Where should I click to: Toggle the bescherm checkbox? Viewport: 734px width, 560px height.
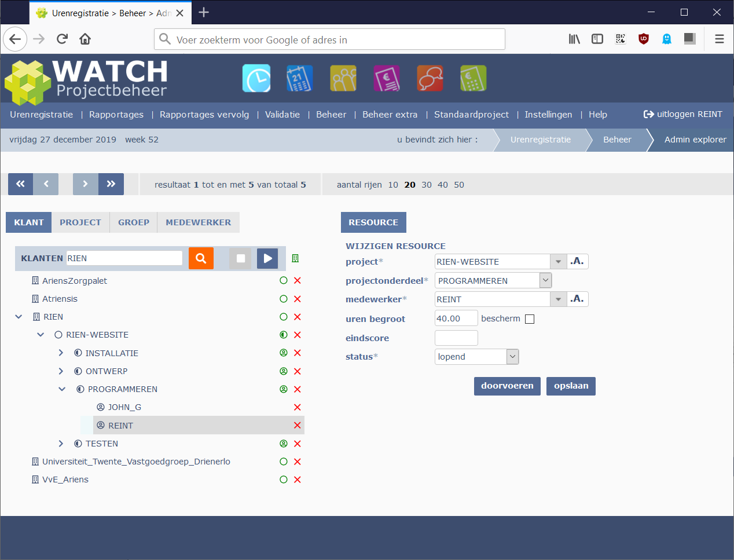click(x=530, y=319)
